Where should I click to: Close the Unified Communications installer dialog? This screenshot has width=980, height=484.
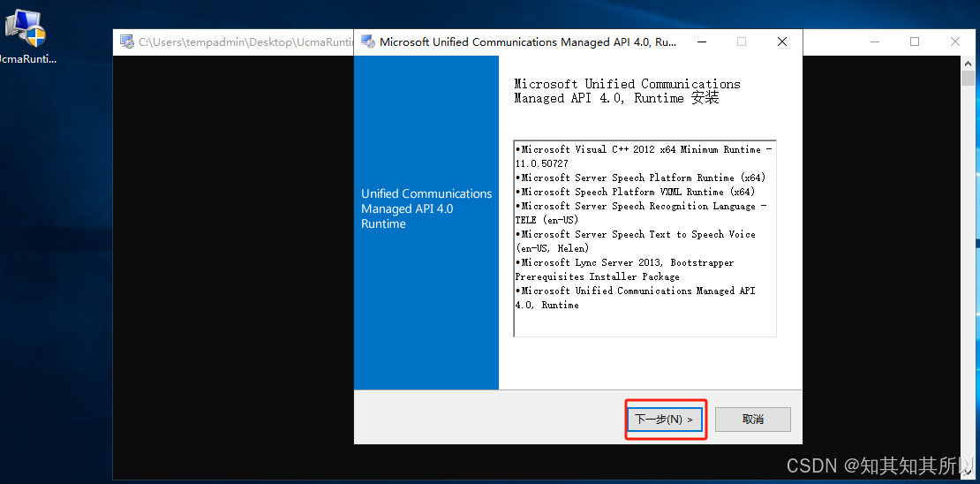[782, 42]
